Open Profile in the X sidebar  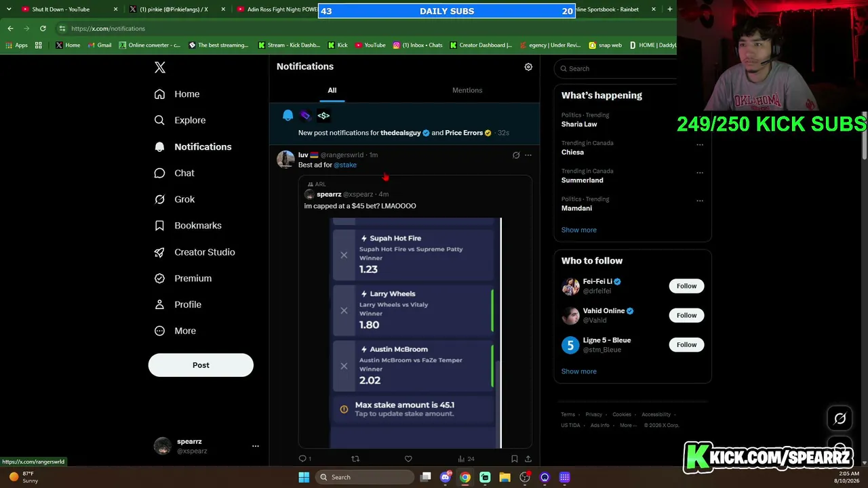[x=178, y=305]
